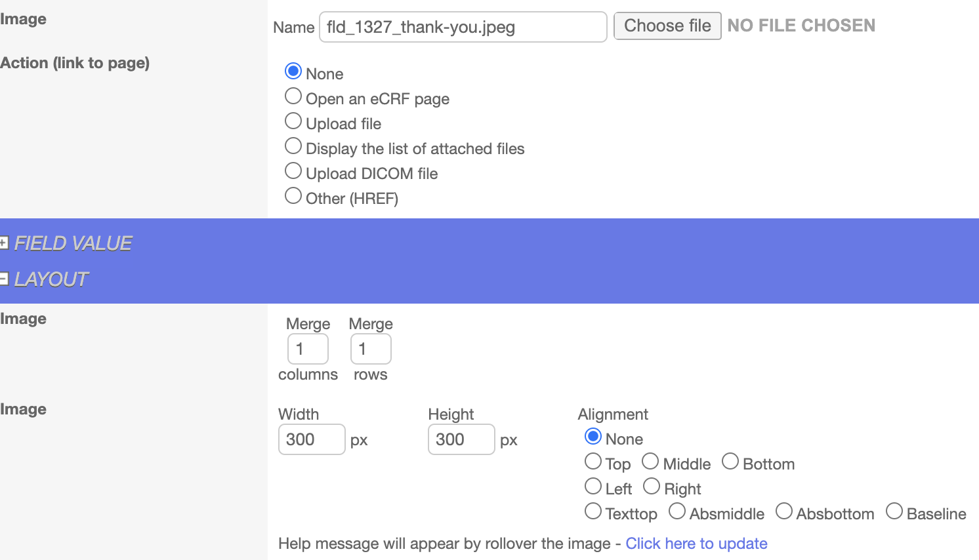Collapse the LAYOUT section
Screen dimensions: 979x560
pos(4,279)
